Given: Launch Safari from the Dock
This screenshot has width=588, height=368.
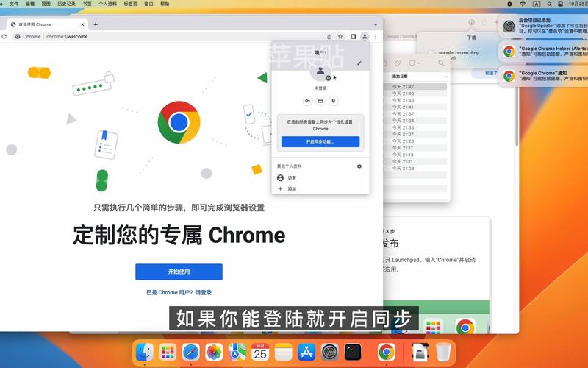Looking at the screenshot, I should click(191, 353).
